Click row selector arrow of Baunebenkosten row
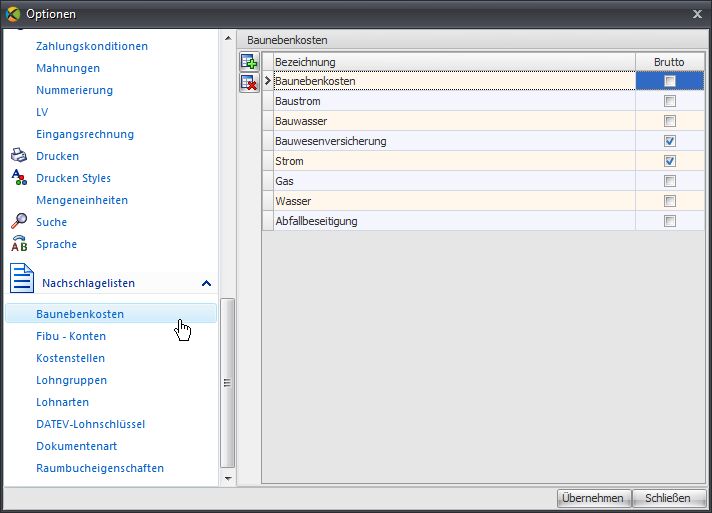This screenshot has width=712, height=513. coord(267,81)
